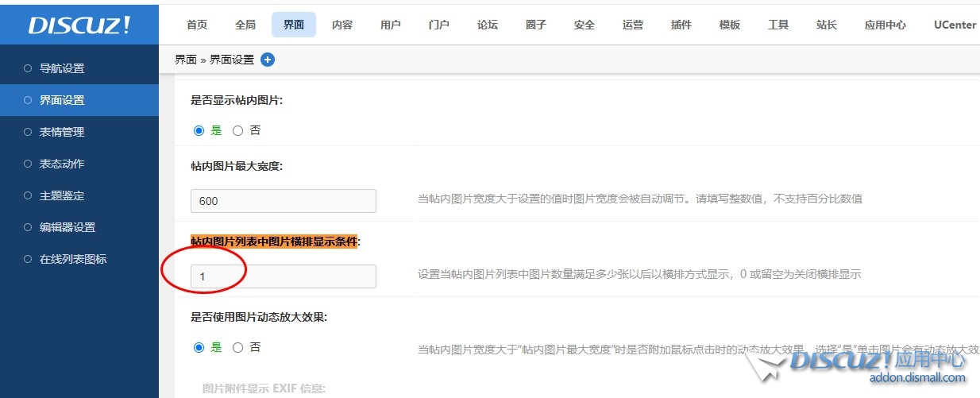Select 界面设置 in the sidebar
This screenshot has height=398, width=980.
coord(79,100)
